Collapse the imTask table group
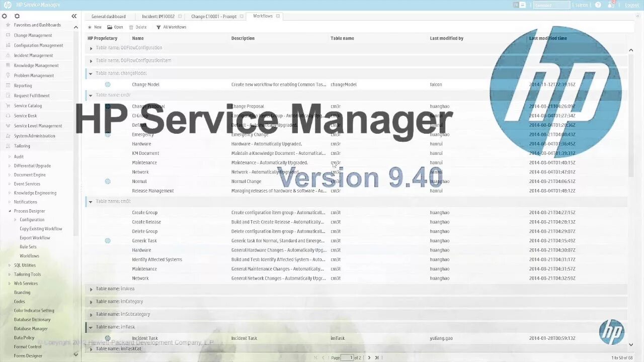This screenshot has height=362, width=644. pyautogui.click(x=91, y=327)
